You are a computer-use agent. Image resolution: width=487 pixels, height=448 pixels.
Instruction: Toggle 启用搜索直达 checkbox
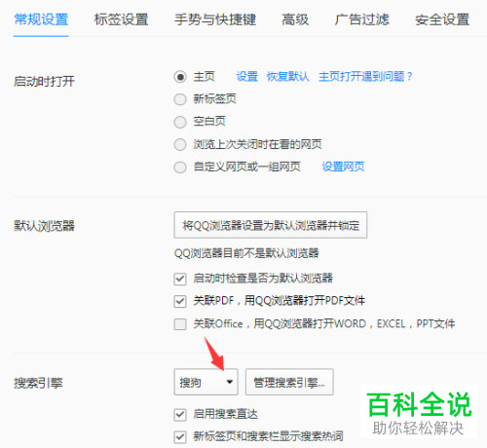click(x=180, y=415)
